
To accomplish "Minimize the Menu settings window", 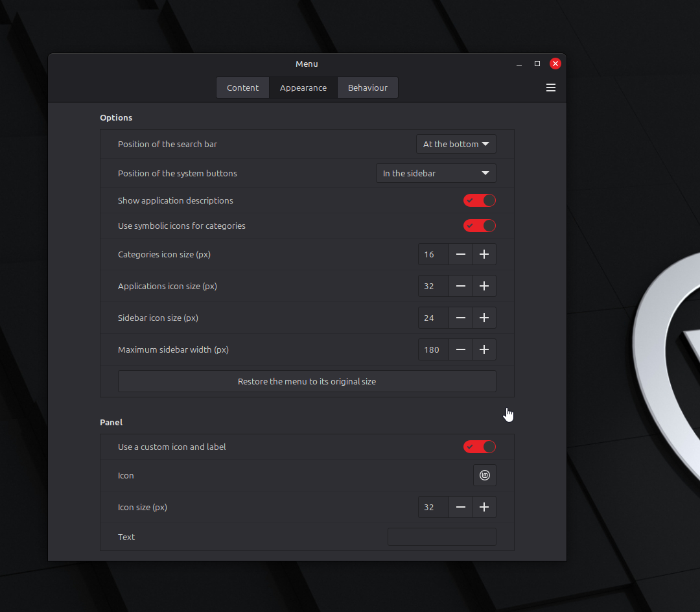I will coord(519,64).
